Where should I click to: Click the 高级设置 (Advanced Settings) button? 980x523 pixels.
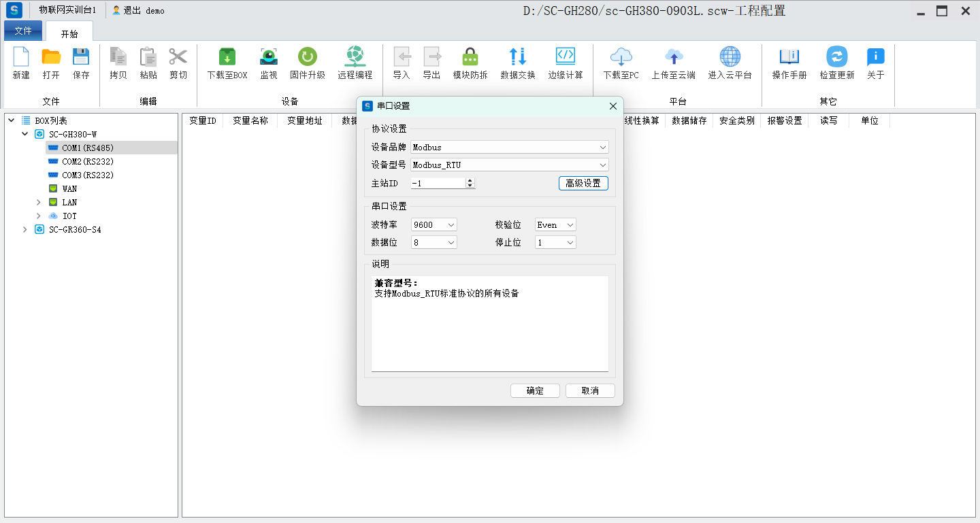(583, 184)
